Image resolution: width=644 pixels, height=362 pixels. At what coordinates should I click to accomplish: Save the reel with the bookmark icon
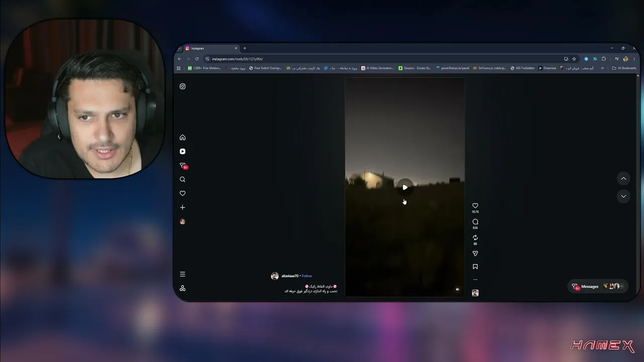pos(475,267)
